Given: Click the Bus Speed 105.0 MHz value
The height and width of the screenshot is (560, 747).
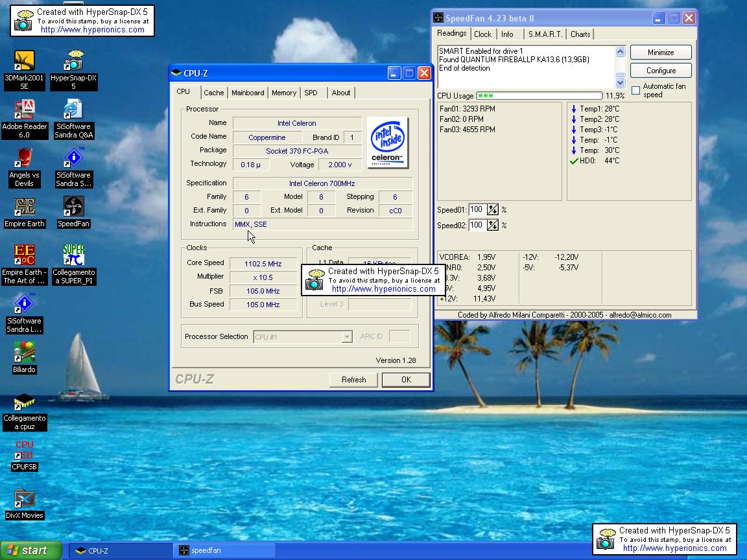Looking at the screenshot, I should click(x=263, y=305).
